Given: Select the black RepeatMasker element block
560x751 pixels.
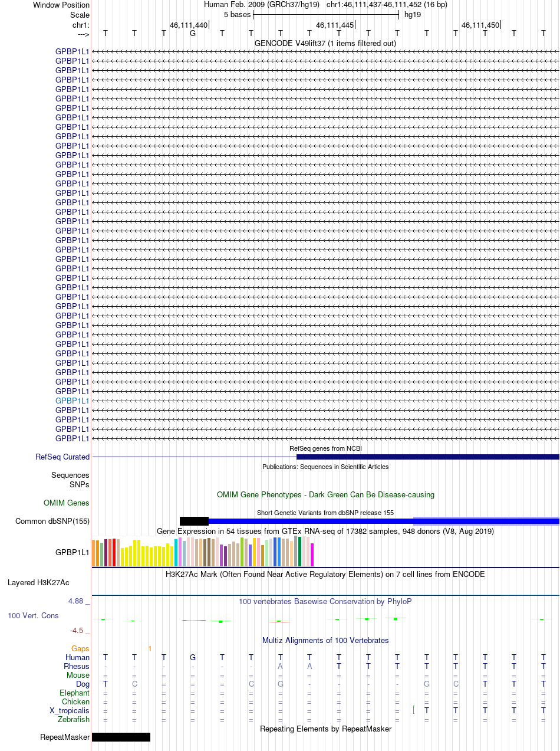Looking at the screenshot, I should pos(121,737).
